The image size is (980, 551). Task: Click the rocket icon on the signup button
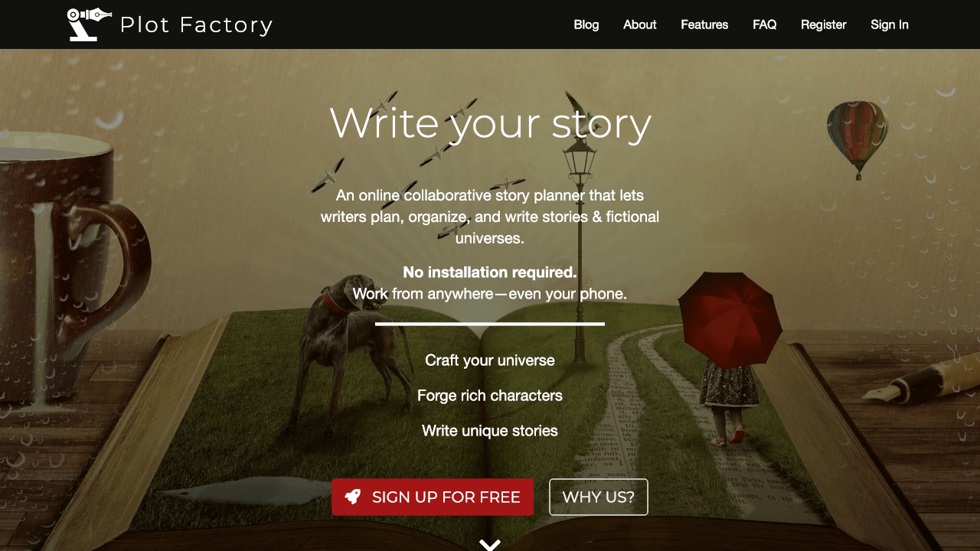[353, 497]
